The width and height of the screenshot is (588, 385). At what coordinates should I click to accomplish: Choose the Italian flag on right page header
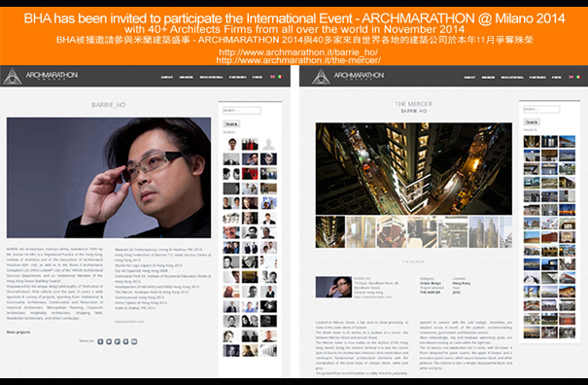point(578,77)
